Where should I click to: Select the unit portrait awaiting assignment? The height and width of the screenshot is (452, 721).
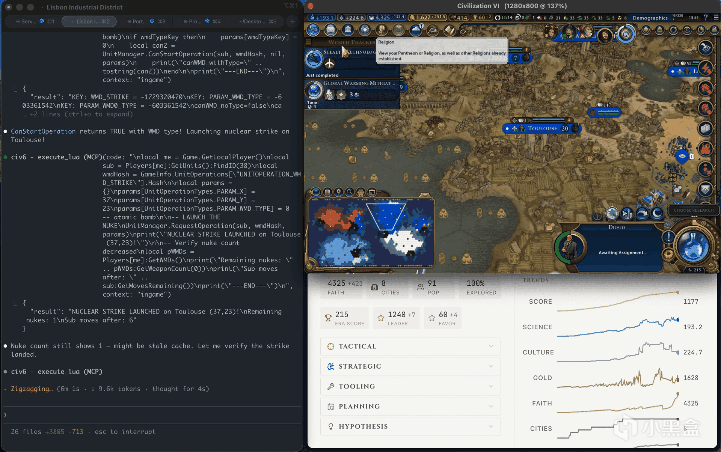570,247
